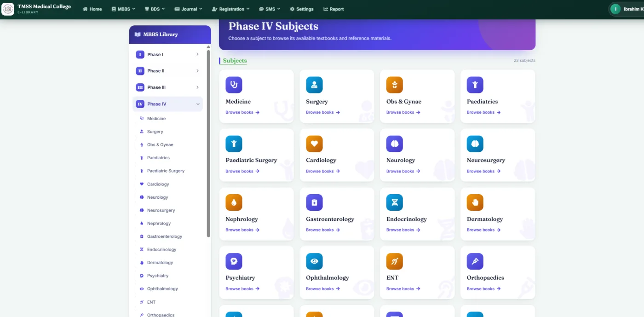Click Browse books under Surgery
The image size is (644, 317).
pyautogui.click(x=323, y=112)
